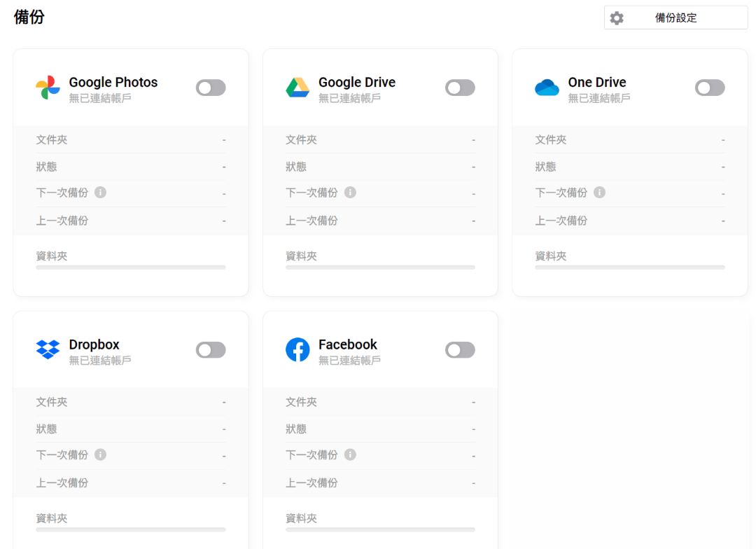Image resolution: width=756 pixels, height=549 pixels.
Task: Click info icon beside 下一次備份 in One Drive
Action: click(599, 193)
